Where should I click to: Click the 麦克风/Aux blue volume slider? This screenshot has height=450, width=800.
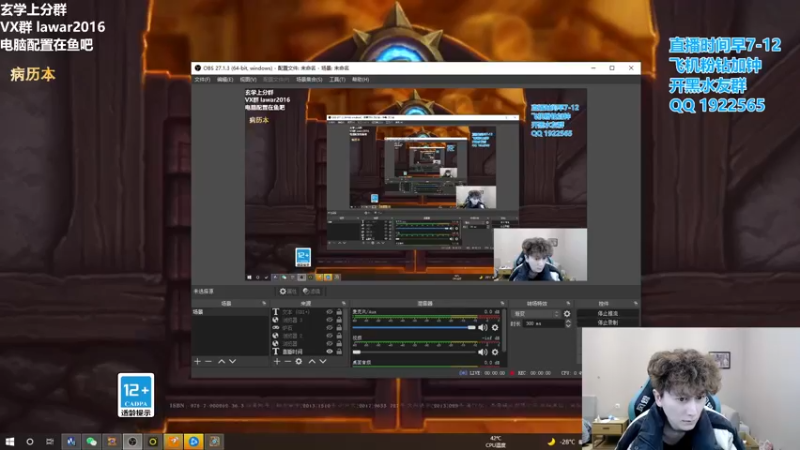414,328
